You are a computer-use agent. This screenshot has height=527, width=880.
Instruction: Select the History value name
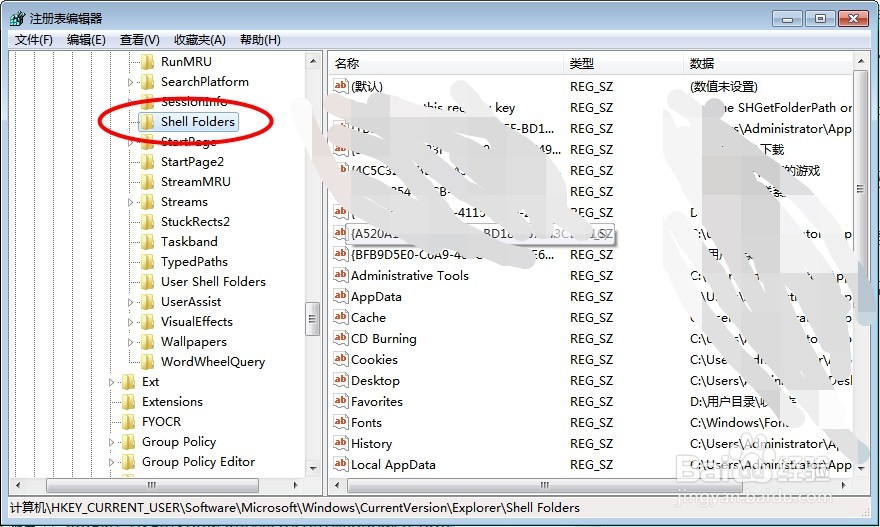pos(371,443)
